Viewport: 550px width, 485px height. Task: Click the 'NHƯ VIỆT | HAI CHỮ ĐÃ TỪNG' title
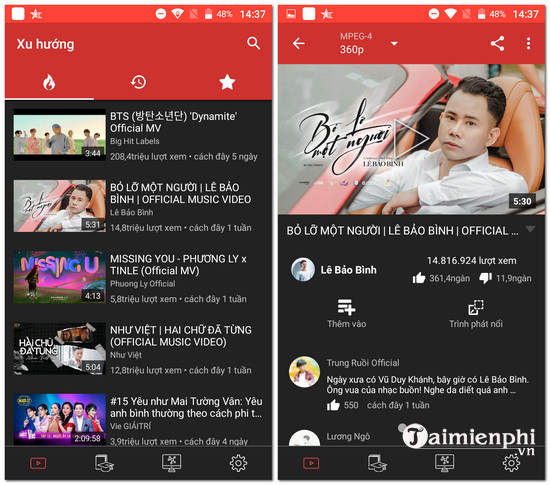[x=181, y=336]
